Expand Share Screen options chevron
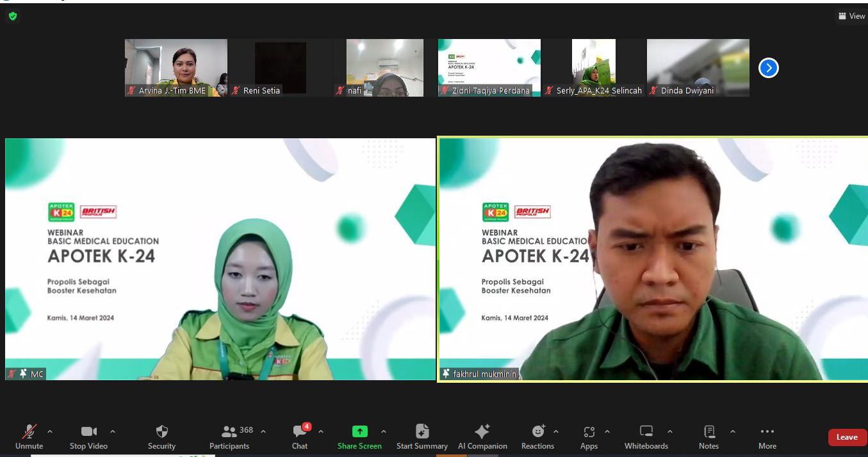 pos(384,431)
